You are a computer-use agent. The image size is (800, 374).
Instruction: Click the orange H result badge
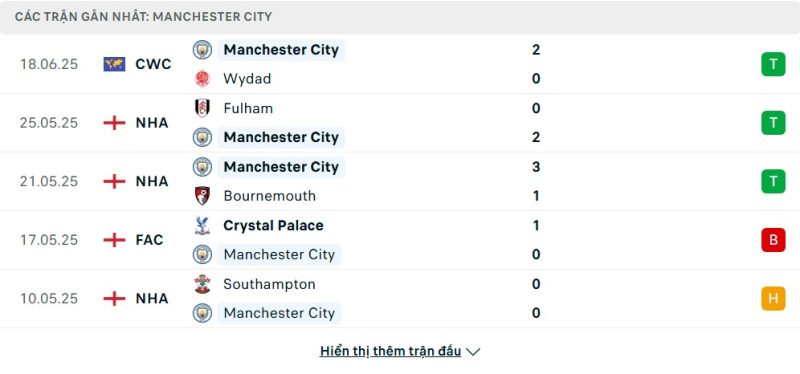(x=773, y=298)
